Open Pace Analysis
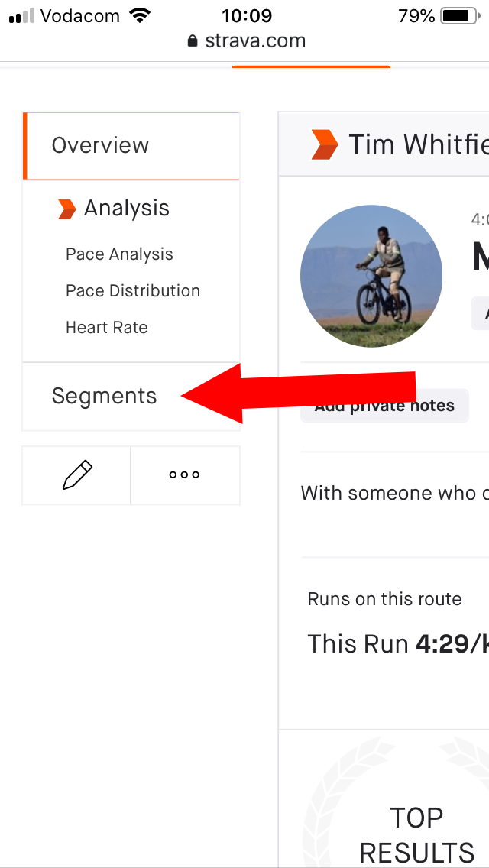 (x=120, y=254)
